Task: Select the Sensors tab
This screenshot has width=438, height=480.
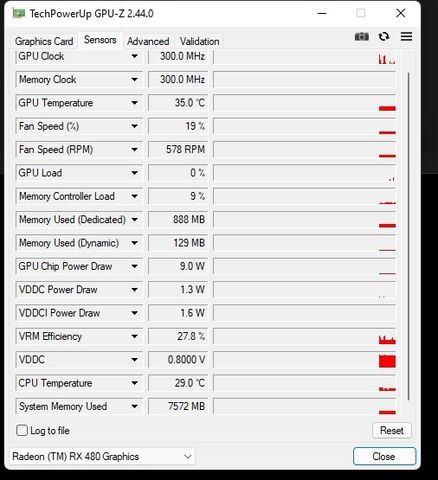Action: [100, 40]
